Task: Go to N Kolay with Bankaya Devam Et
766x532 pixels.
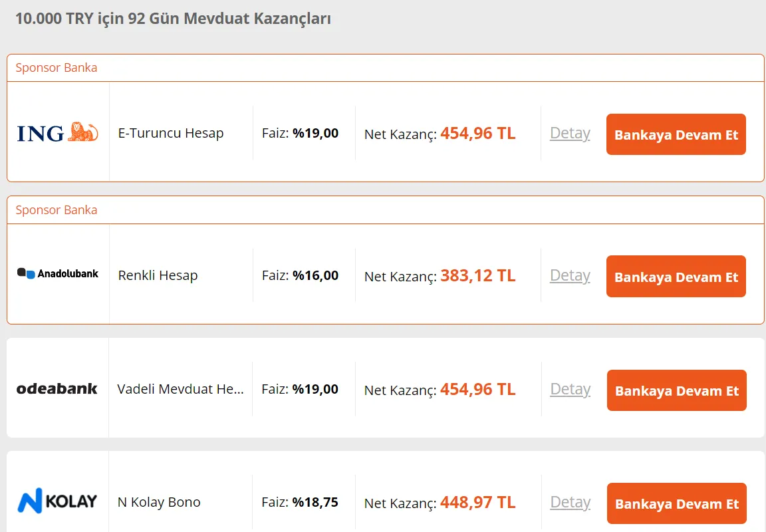Action: click(x=676, y=503)
